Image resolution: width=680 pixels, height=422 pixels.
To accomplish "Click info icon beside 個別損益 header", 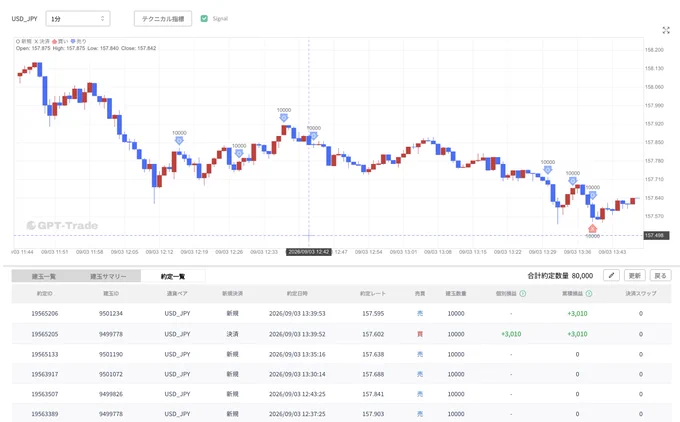I will (x=523, y=294).
